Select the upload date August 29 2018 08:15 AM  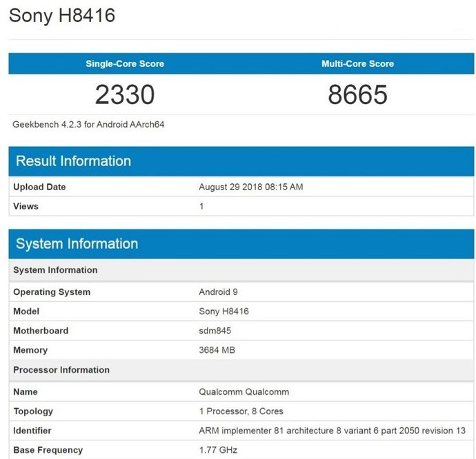tap(250, 187)
